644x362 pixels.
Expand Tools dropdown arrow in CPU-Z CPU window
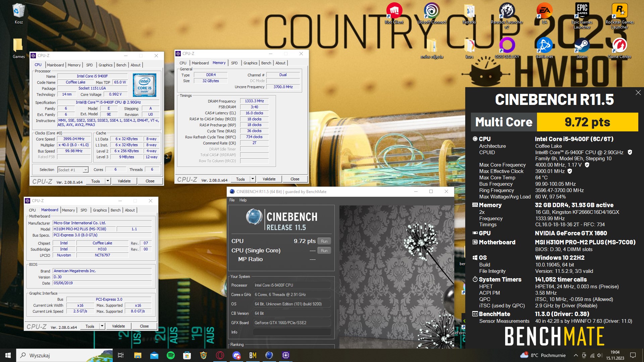(x=108, y=181)
